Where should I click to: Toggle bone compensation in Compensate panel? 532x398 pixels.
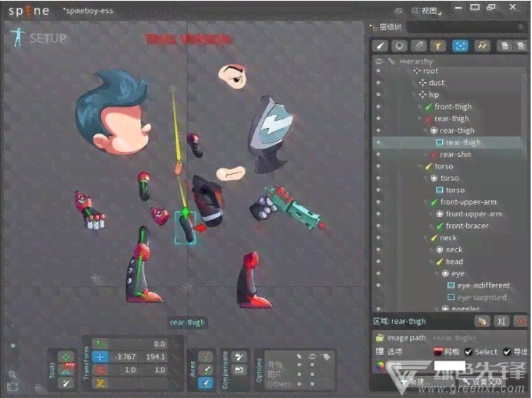click(239, 356)
